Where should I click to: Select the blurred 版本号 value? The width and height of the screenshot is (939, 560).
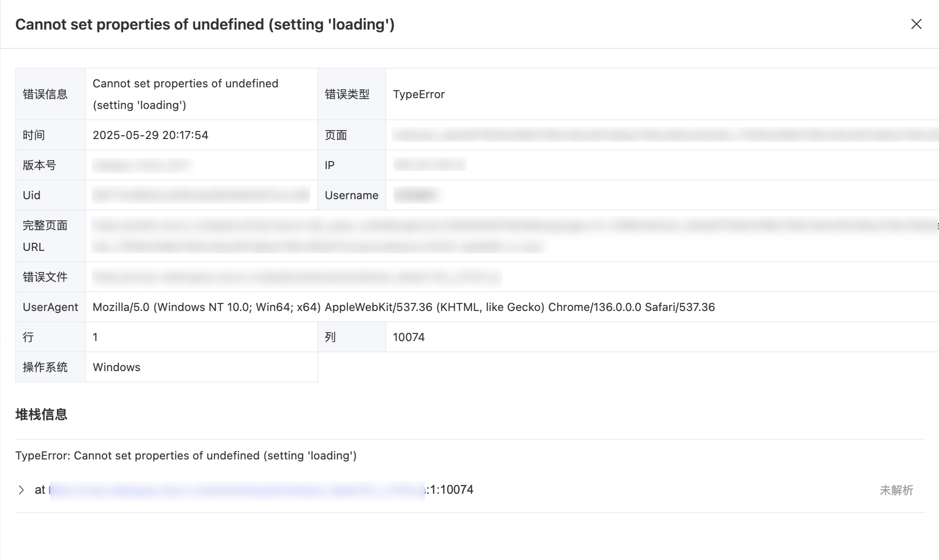pos(141,165)
